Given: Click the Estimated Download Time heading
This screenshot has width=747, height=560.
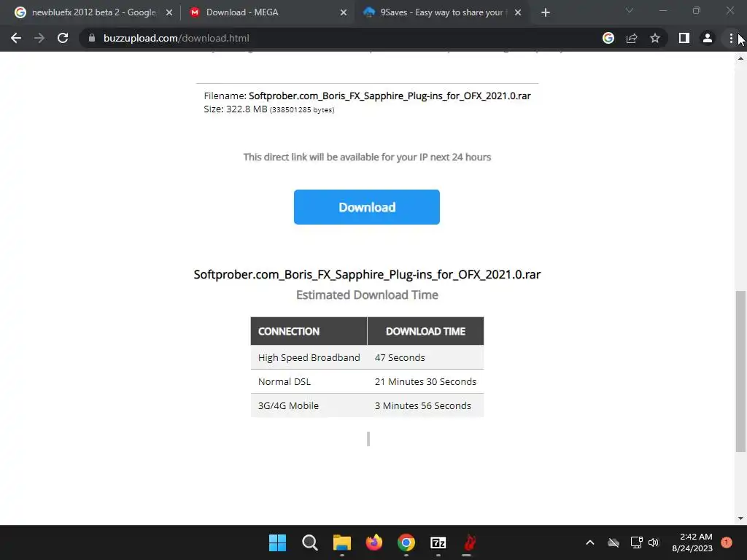Looking at the screenshot, I should coord(367,295).
